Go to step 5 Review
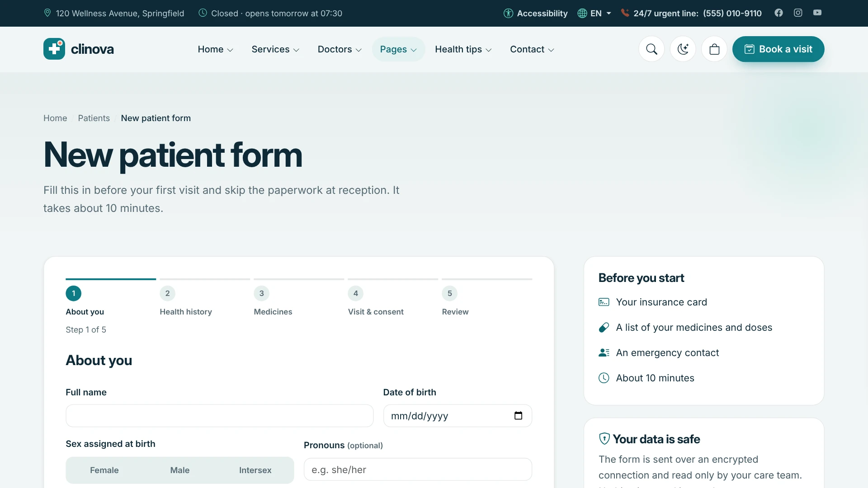This screenshot has width=868, height=488. 487,298
